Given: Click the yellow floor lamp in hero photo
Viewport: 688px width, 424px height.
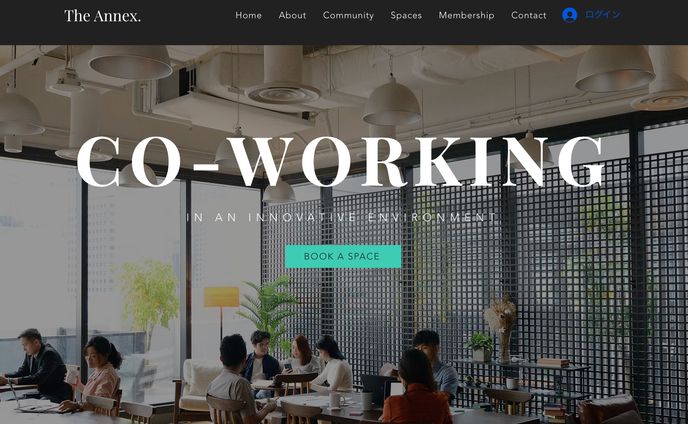Looking at the screenshot, I should click(x=222, y=309).
